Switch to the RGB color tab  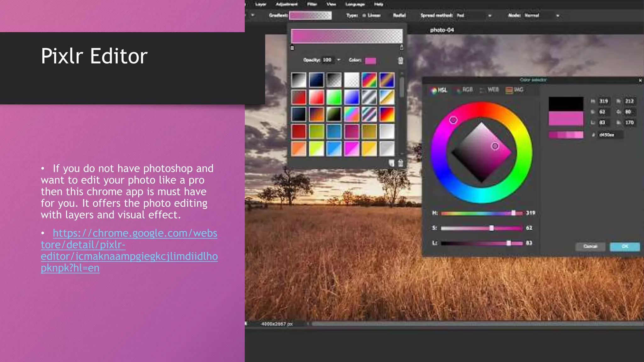[464, 90]
